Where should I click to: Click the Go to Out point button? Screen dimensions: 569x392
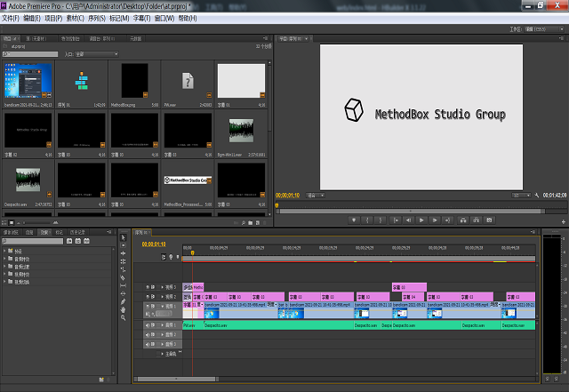click(x=448, y=220)
